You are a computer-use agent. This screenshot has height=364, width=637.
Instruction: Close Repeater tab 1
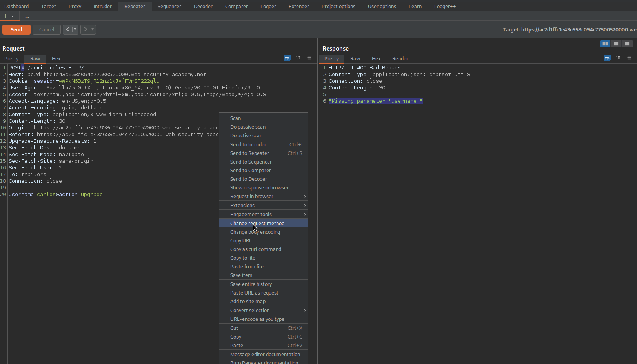[12, 16]
